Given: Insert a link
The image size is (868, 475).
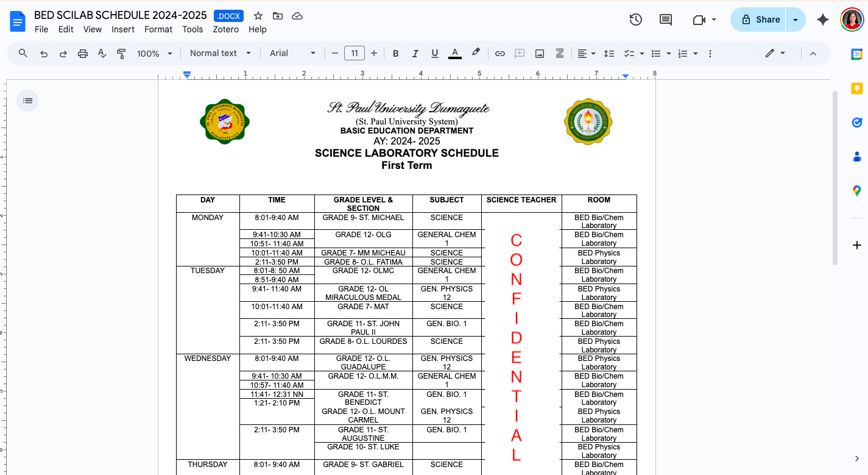Looking at the screenshot, I should 500,54.
